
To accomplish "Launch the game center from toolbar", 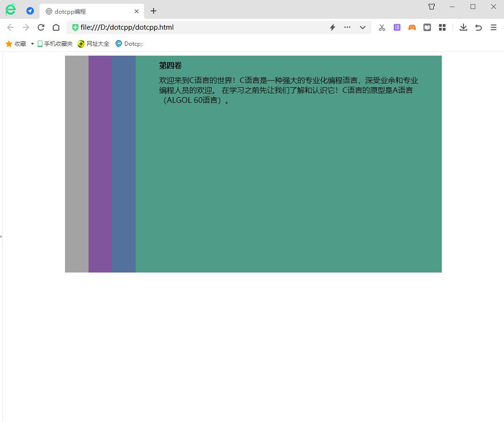I will [x=412, y=27].
